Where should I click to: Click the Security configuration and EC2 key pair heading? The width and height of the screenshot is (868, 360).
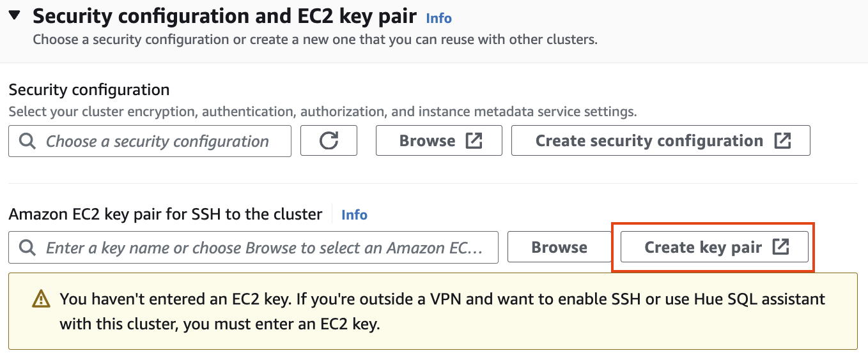click(x=224, y=15)
